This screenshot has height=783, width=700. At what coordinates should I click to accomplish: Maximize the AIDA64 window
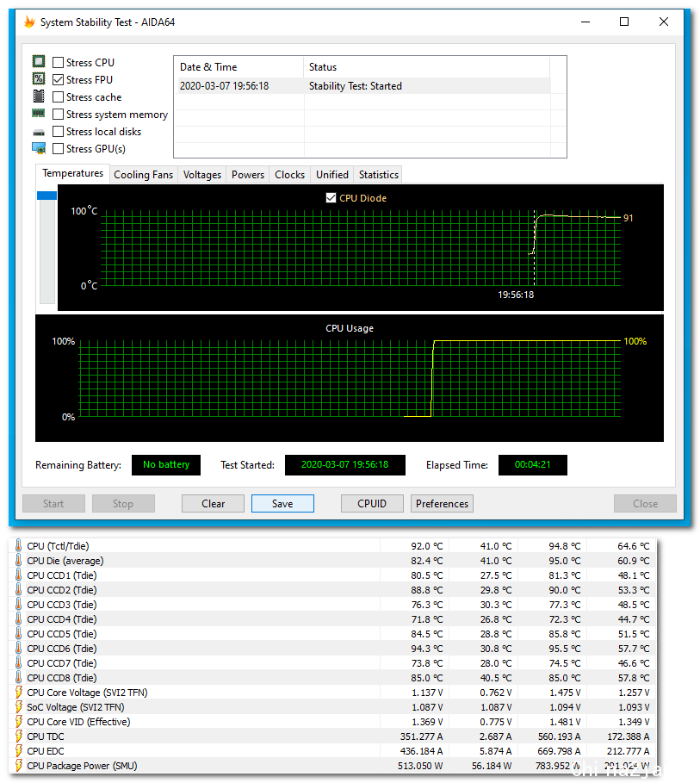coord(624,22)
